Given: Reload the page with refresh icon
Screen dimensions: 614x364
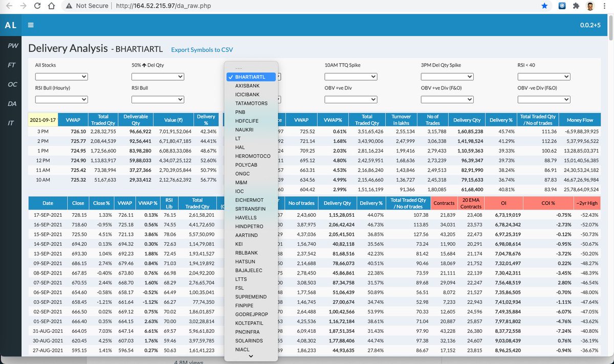Looking at the screenshot, I should [37, 6].
